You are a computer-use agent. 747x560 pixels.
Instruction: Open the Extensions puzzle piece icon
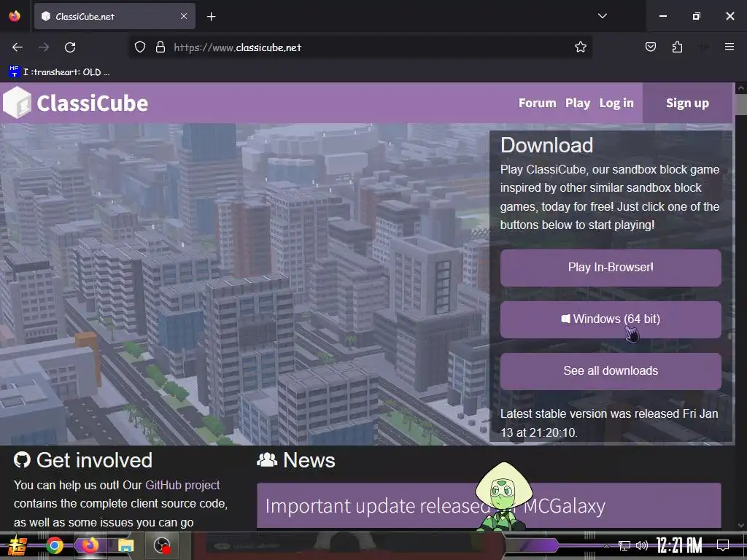coord(677,47)
